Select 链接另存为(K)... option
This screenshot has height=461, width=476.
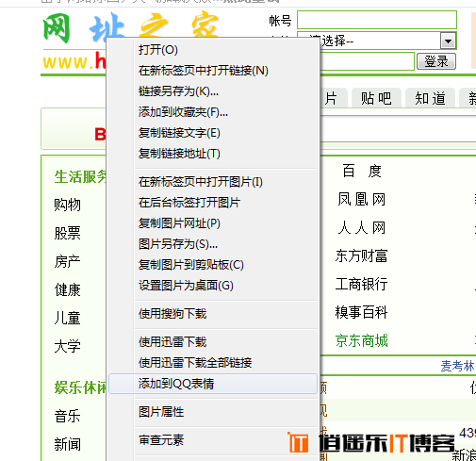tap(213, 91)
